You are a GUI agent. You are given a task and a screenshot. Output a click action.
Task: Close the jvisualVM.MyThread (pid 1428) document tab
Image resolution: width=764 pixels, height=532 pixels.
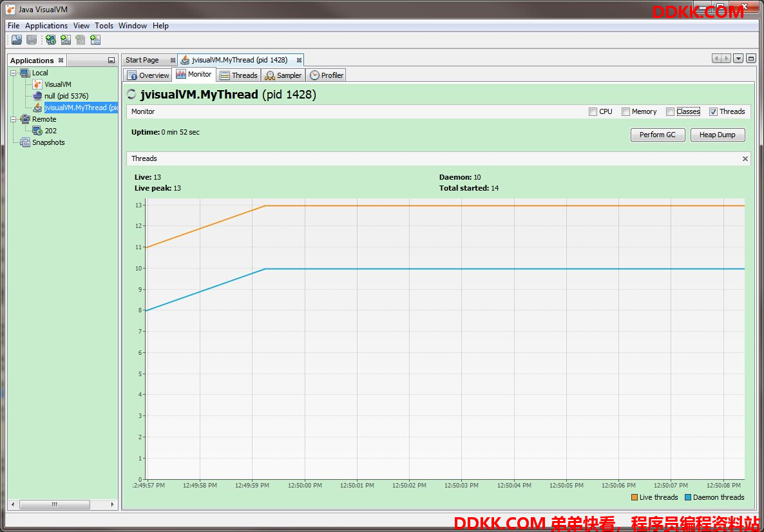tap(299, 61)
